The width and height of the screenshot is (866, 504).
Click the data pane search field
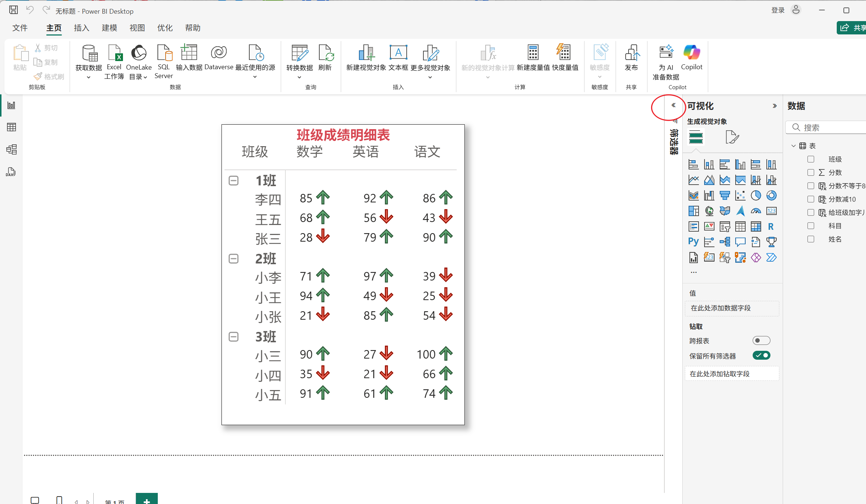pyautogui.click(x=830, y=128)
